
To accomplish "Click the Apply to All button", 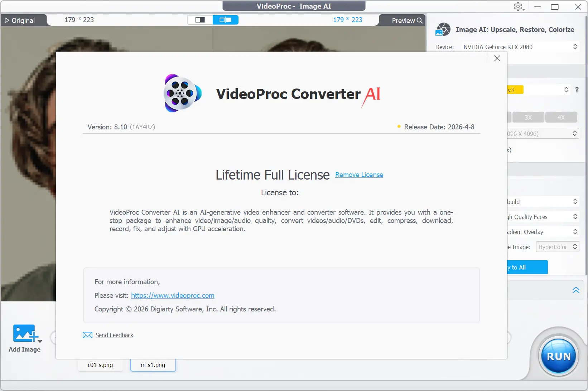I will point(527,267).
